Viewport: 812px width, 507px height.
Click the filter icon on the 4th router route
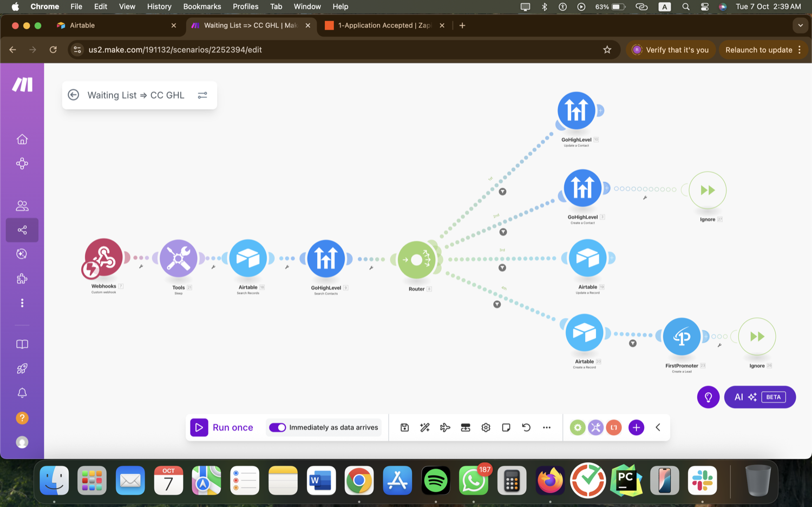[497, 305]
